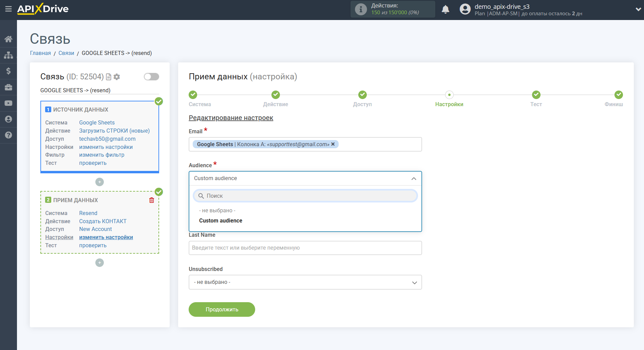Expand the user account menu chevron
The height and width of the screenshot is (350, 644).
(638, 9)
